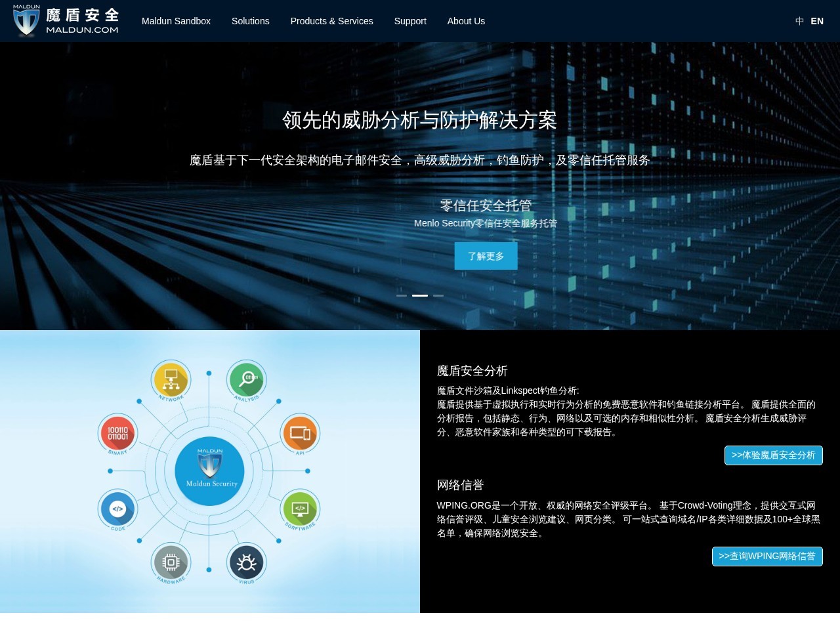Image resolution: width=840 pixels, height=630 pixels.
Task: Open the Solutions menu
Action: pos(250,21)
